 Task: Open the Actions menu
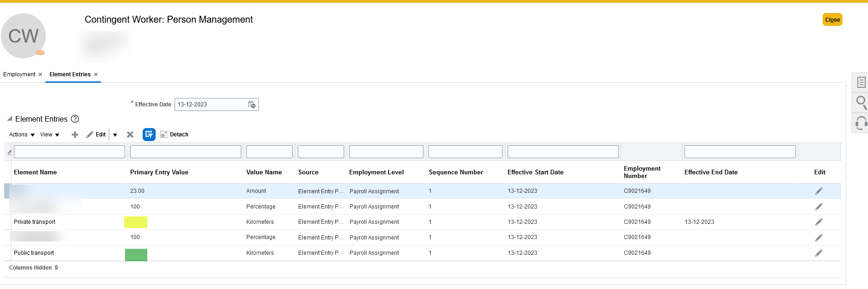point(22,135)
